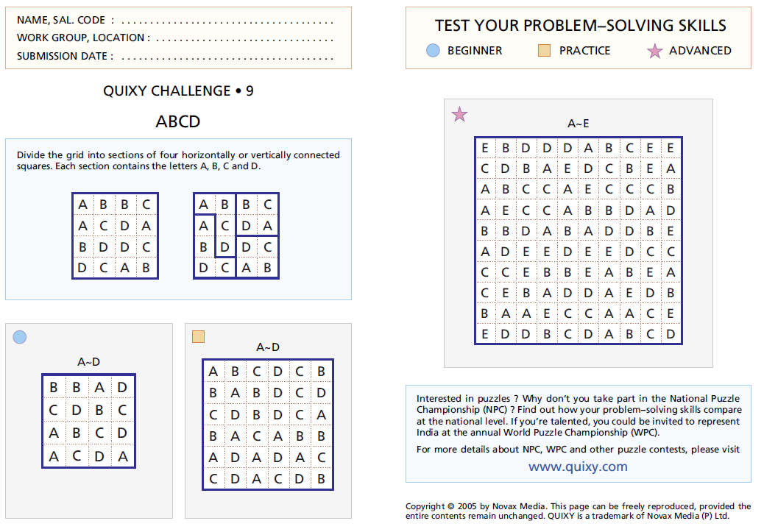Select the unsolved example grid in the instructions

(115, 236)
